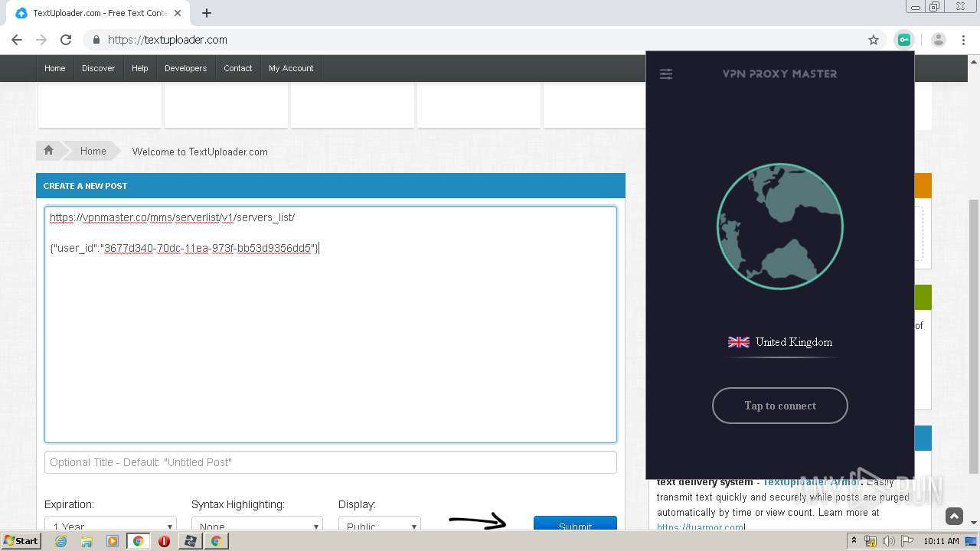The image size is (980, 551).
Task: Click the Home breadcrumb link
Action: (x=93, y=151)
